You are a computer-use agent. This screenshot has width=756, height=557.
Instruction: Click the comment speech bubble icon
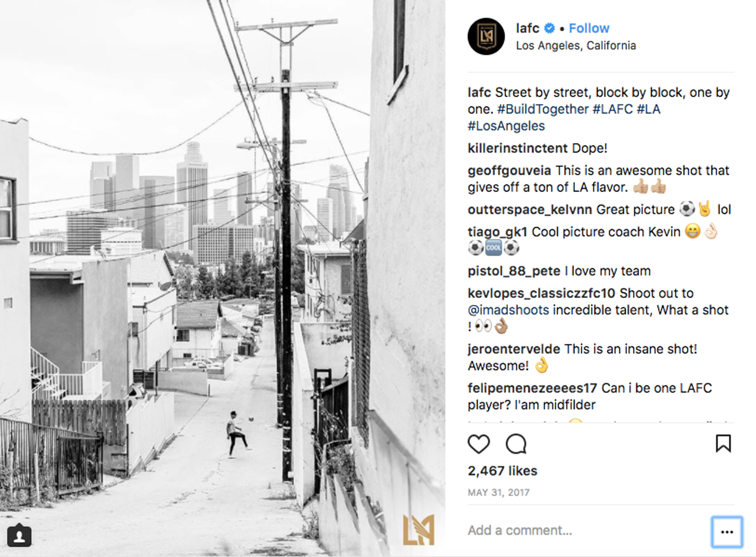point(516,444)
